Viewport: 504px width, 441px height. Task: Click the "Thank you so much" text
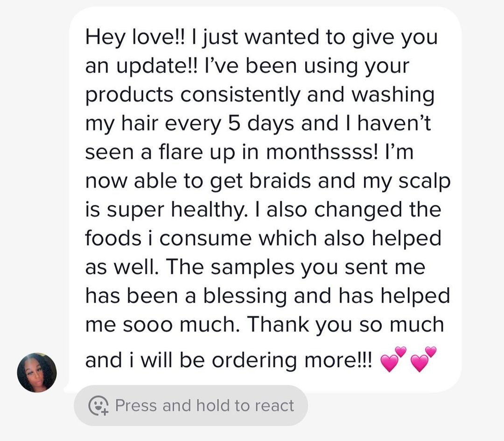(x=345, y=325)
